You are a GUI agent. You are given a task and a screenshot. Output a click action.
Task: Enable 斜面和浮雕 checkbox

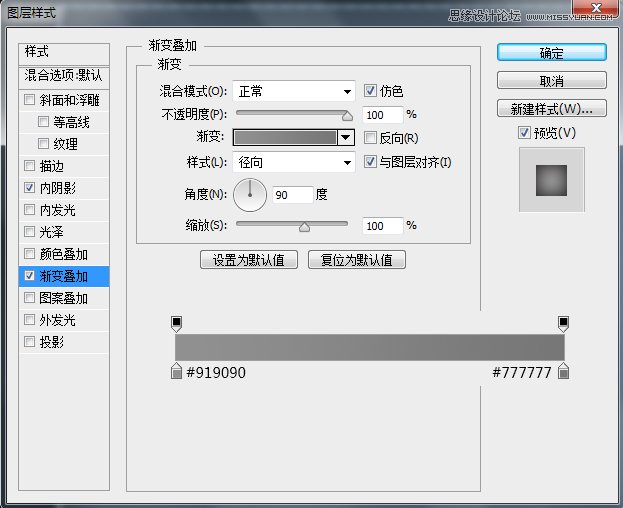(x=29, y=99)
